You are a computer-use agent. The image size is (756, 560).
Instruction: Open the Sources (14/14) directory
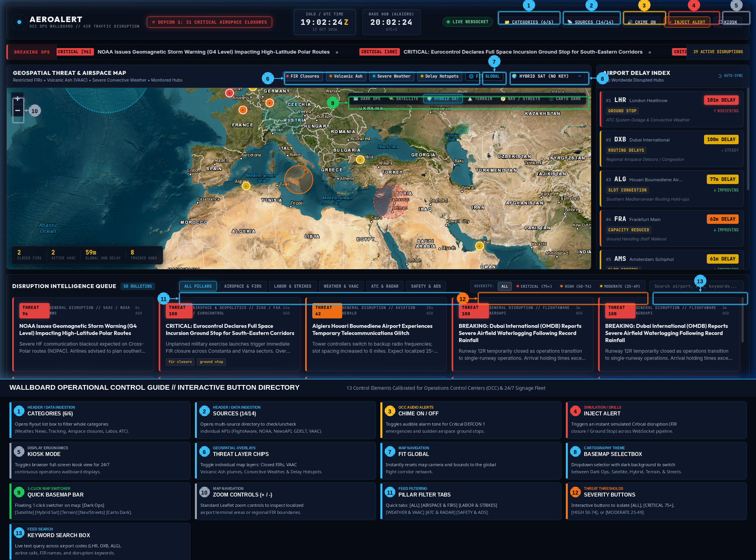coord(591,22)
